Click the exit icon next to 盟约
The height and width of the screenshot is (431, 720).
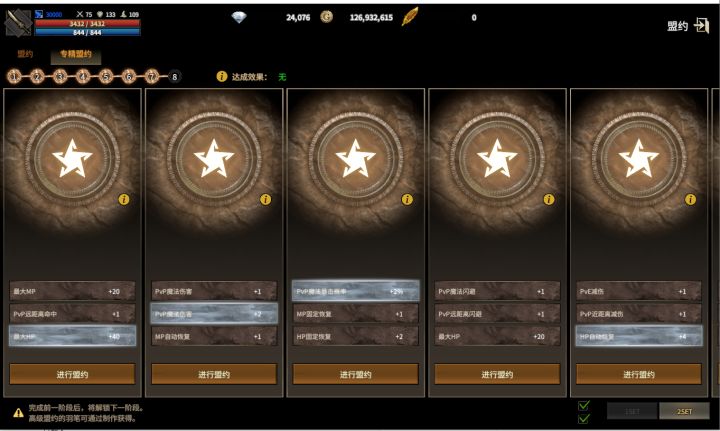[x=702, y=25]
